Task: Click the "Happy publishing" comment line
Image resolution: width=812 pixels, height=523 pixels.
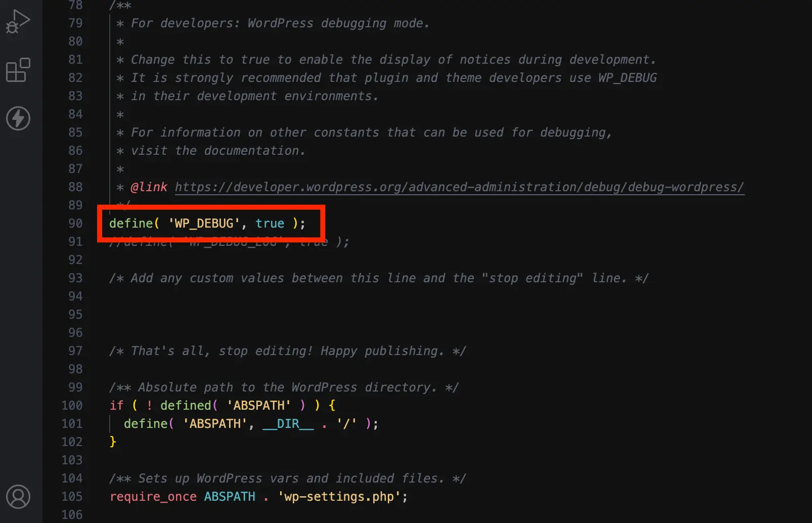Action: click(287, 351)
